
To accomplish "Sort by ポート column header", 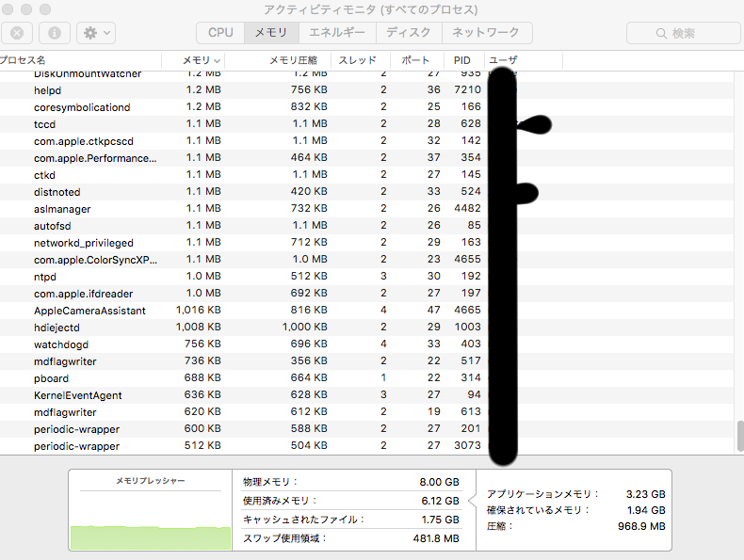I will point(417,60).
